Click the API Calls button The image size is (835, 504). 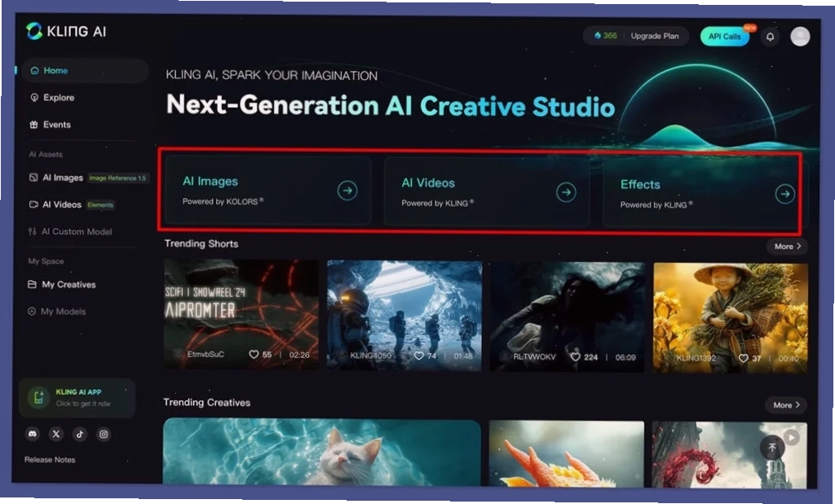point(724,36)
